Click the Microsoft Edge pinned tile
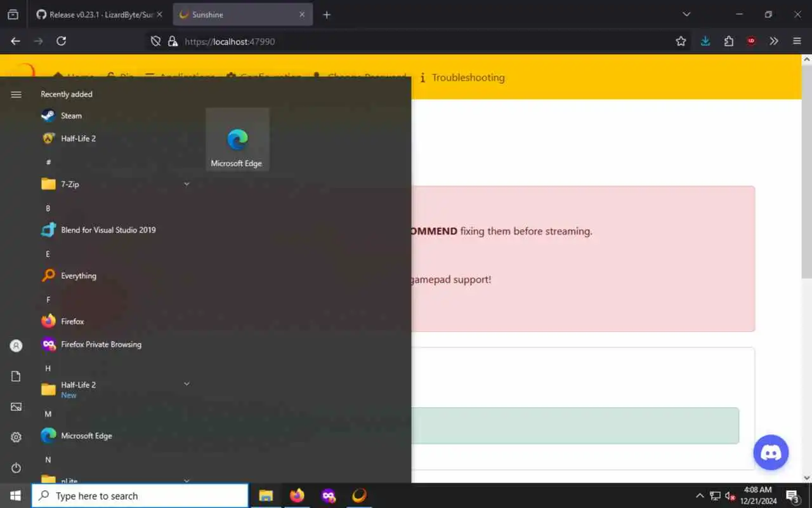This screenshot has height=508, width=812. 237,139
